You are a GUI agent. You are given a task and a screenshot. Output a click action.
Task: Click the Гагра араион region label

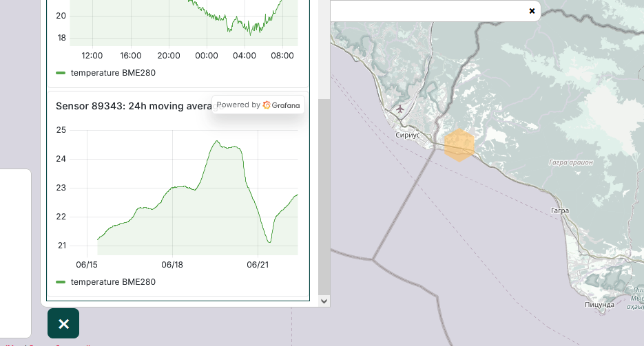click(571, 162)
